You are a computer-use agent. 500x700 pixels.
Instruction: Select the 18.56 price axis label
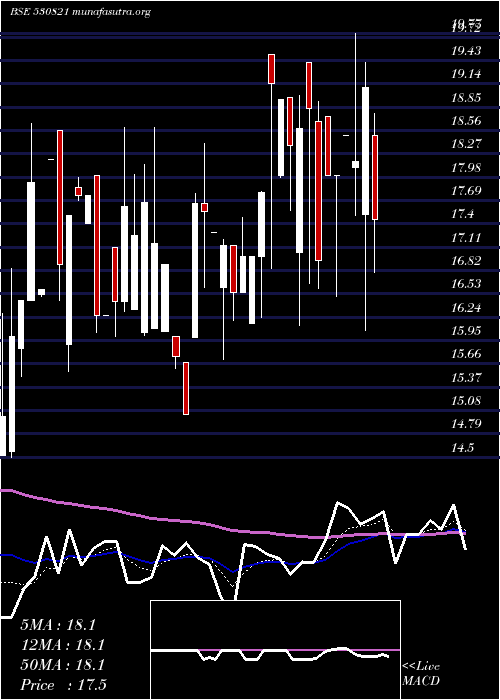(x=466, y=121)
